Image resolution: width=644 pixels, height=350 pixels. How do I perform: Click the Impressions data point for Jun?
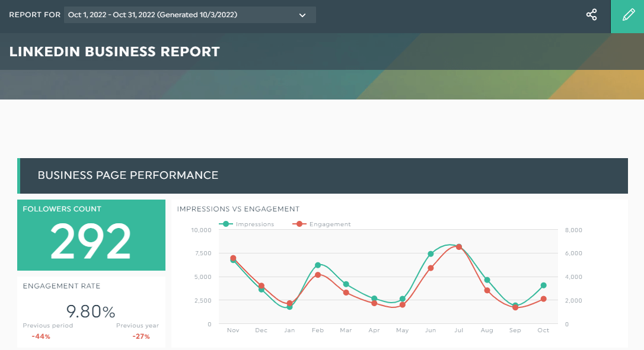click(x=431, y=254)
